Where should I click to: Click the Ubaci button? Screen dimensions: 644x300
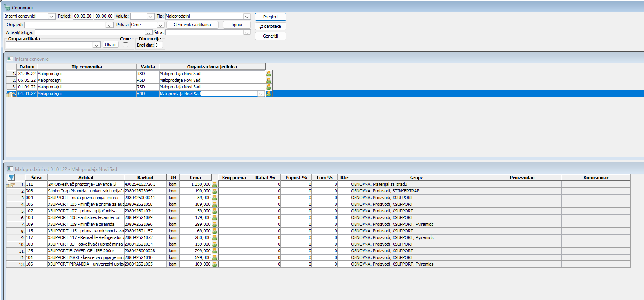click(x=110, y=45)
